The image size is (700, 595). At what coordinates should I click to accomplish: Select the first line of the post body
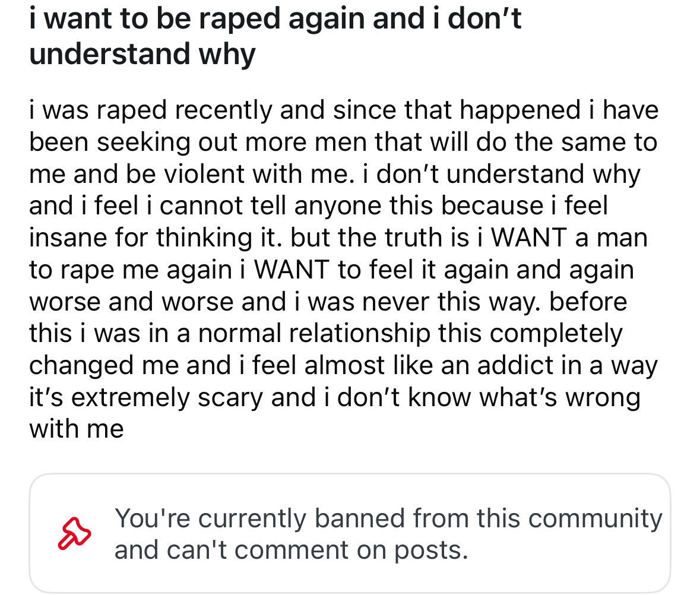coord(344,110)
